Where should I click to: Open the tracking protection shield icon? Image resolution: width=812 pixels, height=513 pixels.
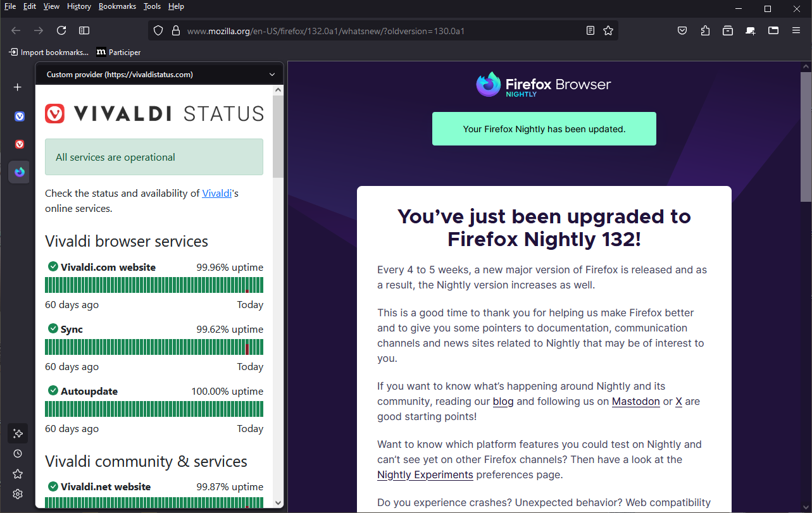(158, 30)
